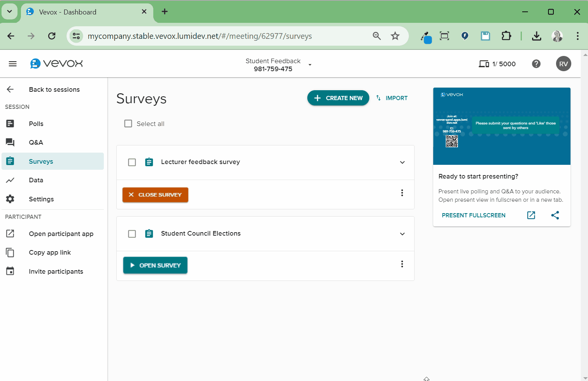Check the Lecturer feedback survey checkbox
The image size is (588, 381).
(x=132, y=162)
